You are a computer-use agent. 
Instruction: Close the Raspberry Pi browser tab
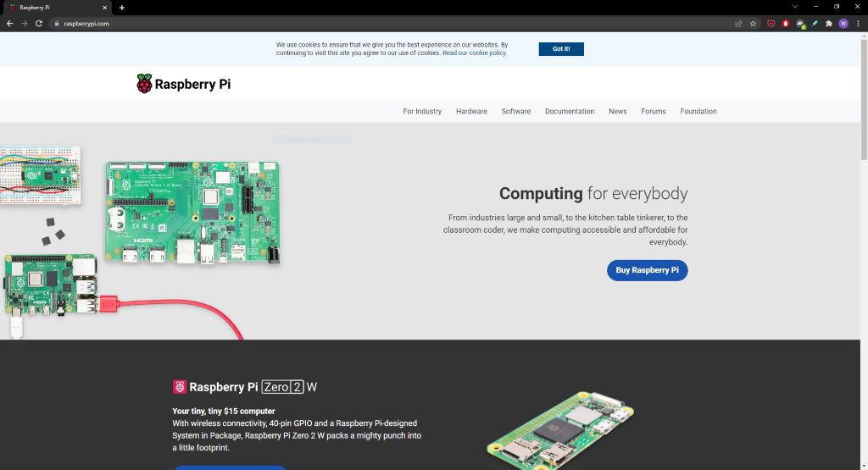click(x=104, y=8)
